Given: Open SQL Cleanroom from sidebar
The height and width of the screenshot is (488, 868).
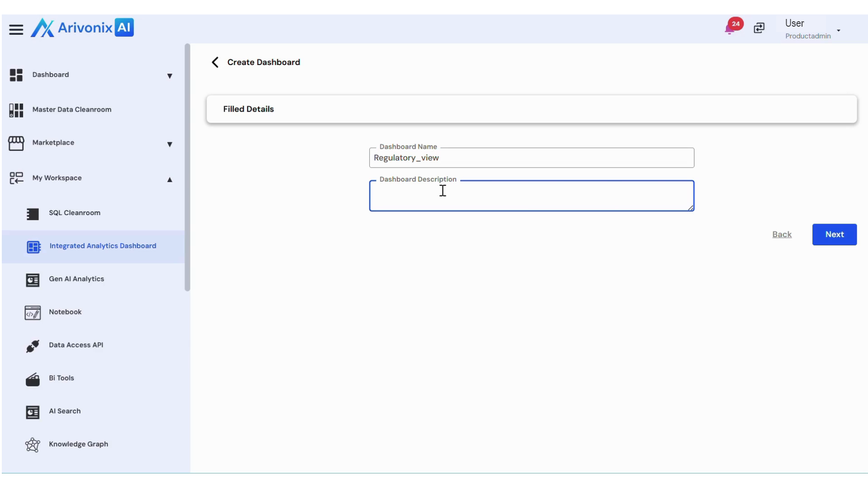Looking at the screenshot, I should coord(75,213).
